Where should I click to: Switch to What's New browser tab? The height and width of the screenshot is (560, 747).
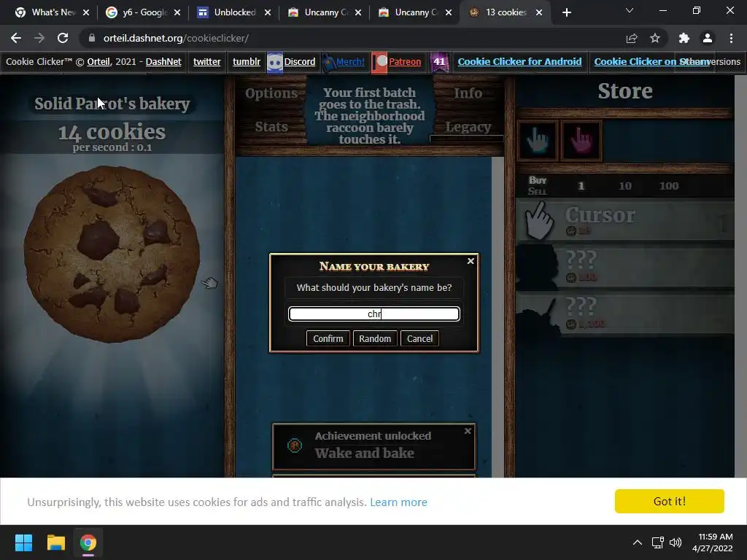[52, 12]
